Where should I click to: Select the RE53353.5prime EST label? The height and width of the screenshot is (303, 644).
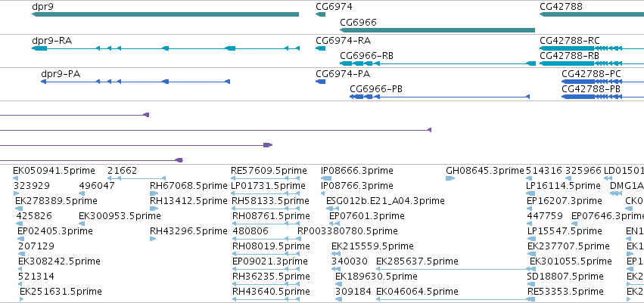coord(565,292)
